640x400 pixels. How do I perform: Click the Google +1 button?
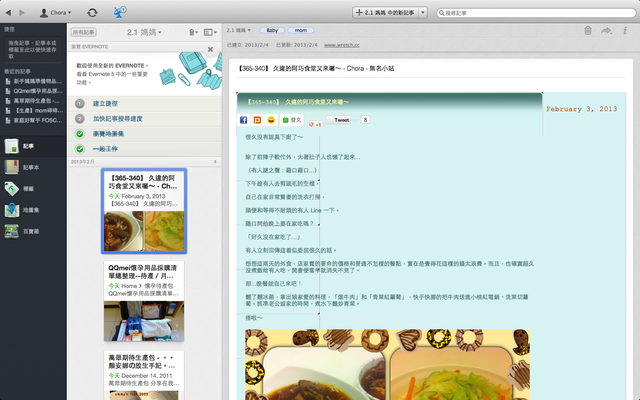coord(316,124)
